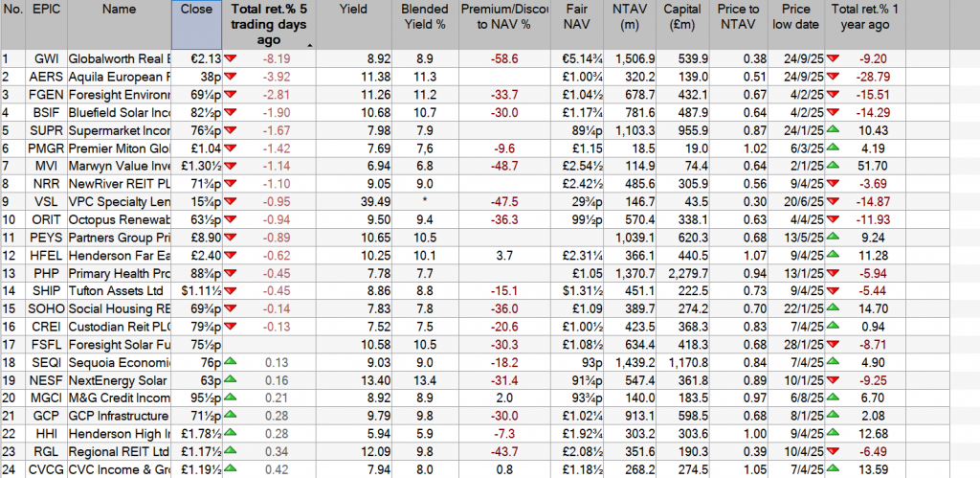The height and width of the screenshot is (478, 980).
Task: Click the green arrow before MVI 1-year return 51.70
Action: (834, 167)
